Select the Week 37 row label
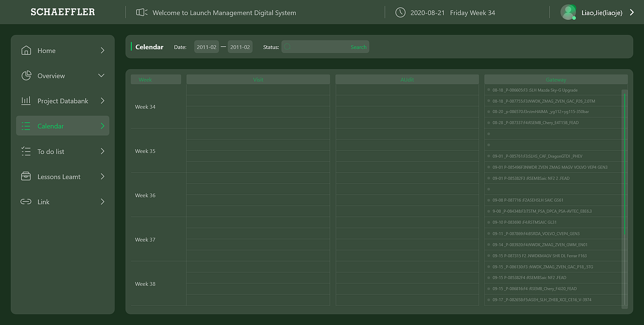The height and width of the screenshot is (325, 644). click(145, 239)
